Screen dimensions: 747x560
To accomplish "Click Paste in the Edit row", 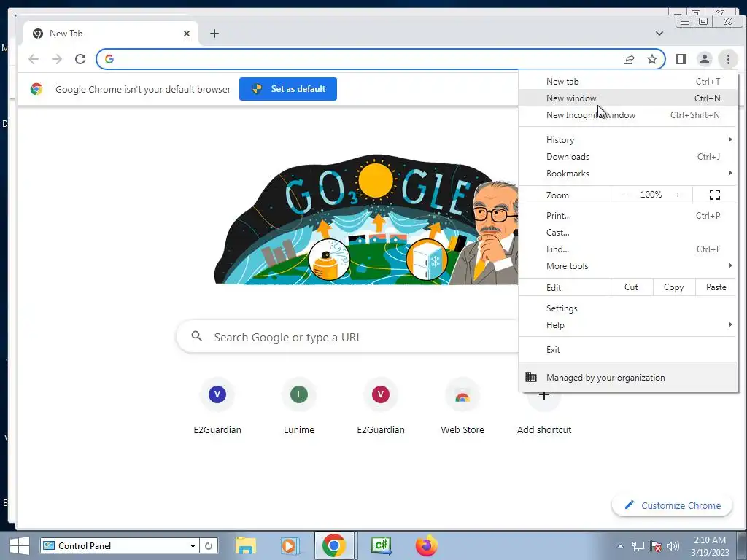I will pyautogui.click(x=716, y=287).
